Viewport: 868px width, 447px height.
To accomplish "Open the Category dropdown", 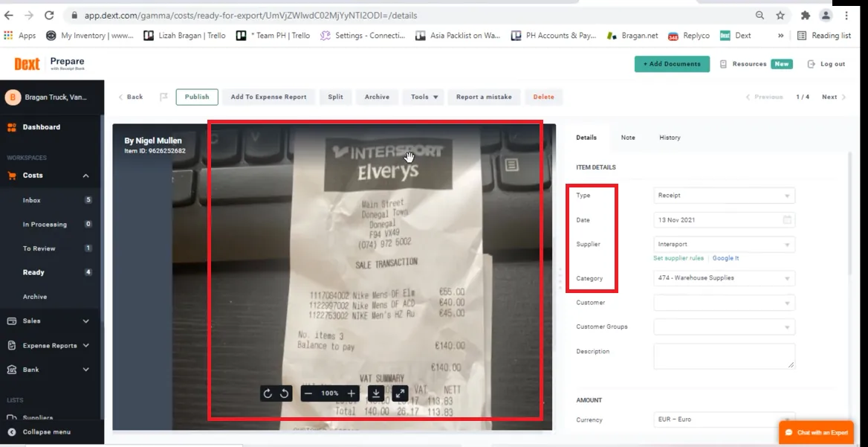I will tap(724, 278).
